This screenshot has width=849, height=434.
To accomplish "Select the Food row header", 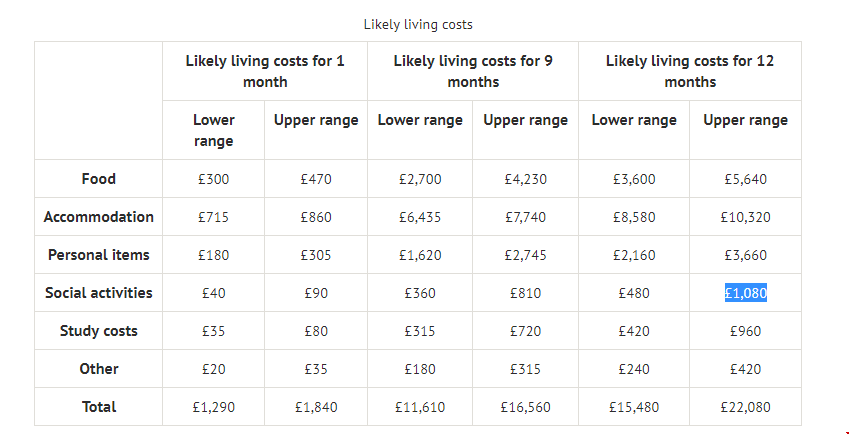I will (x=99, y=179).
